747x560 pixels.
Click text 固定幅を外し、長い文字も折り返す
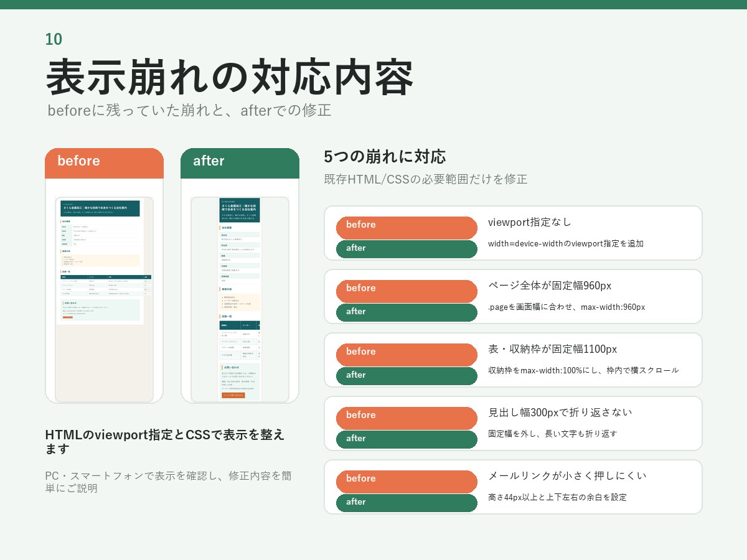point(553,434)
